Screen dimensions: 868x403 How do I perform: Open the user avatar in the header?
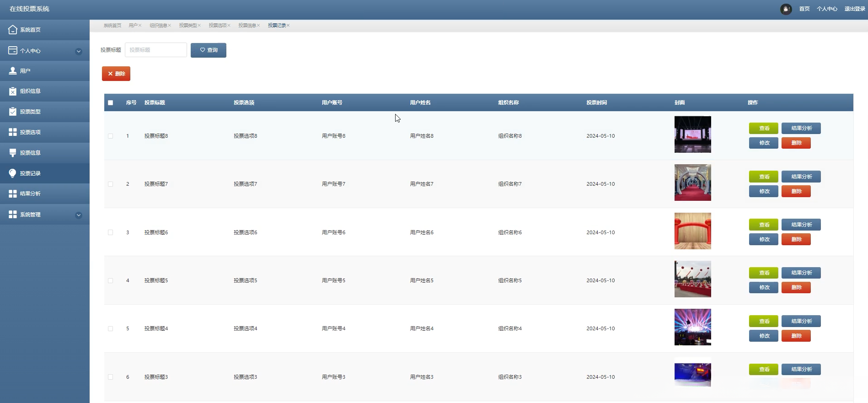click(786, 9)
